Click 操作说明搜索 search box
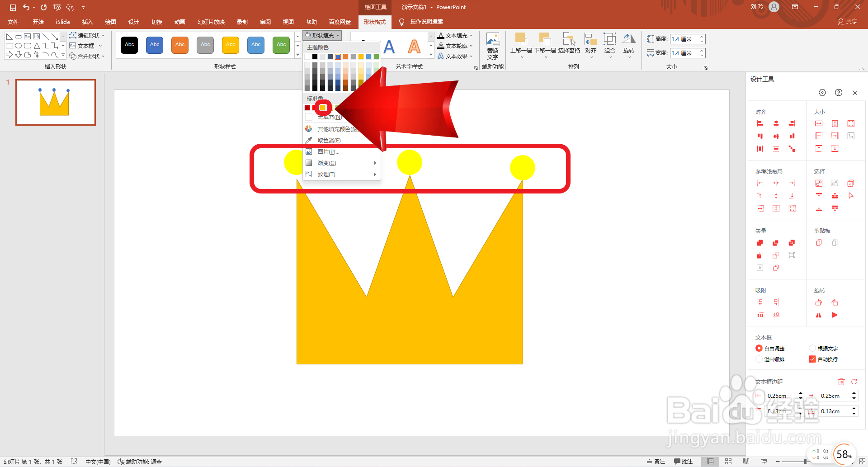The image size is (868, 467). click(x=426, y=22)
